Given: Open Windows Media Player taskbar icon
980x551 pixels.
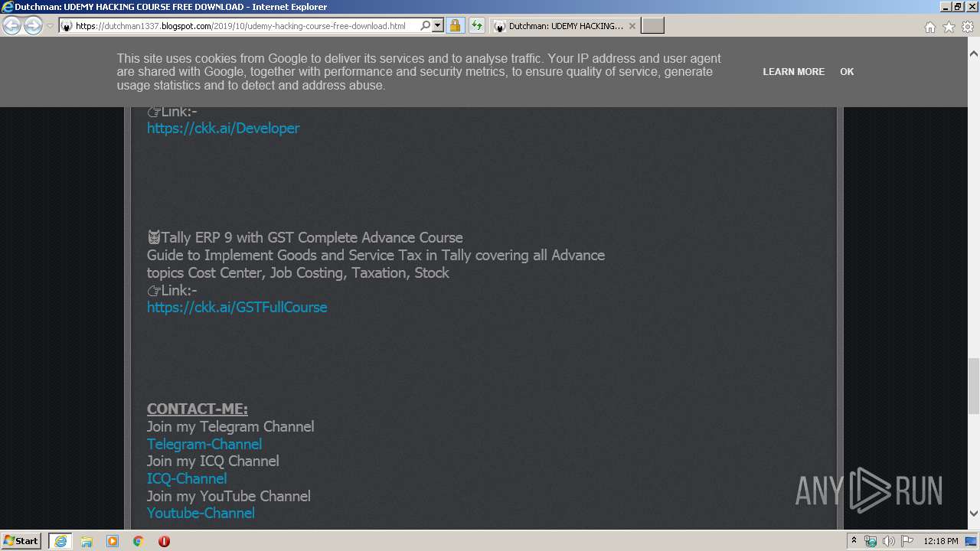Looking at the screenshot, I should [x=113, y=541].
